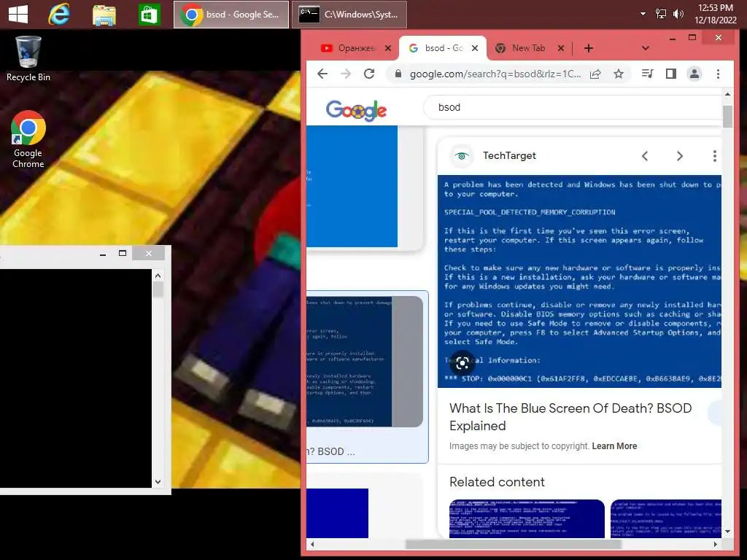Go forward in Chrome
The image size is (747, 560).
coord(346,74)
